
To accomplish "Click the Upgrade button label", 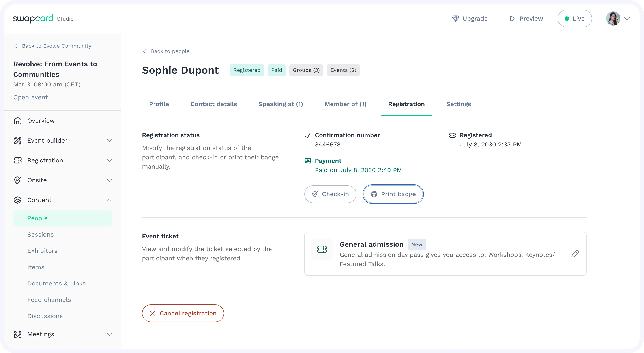I will [x=475, y=19].
